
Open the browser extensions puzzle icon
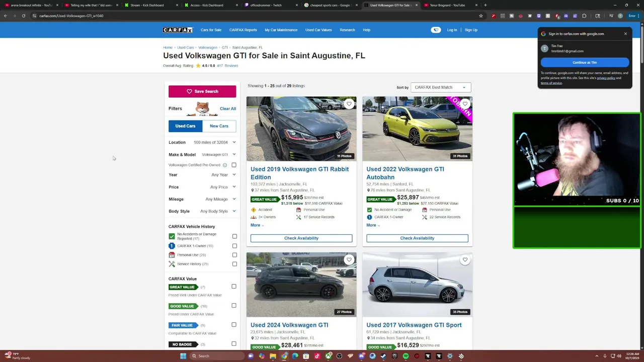(584, 16)
